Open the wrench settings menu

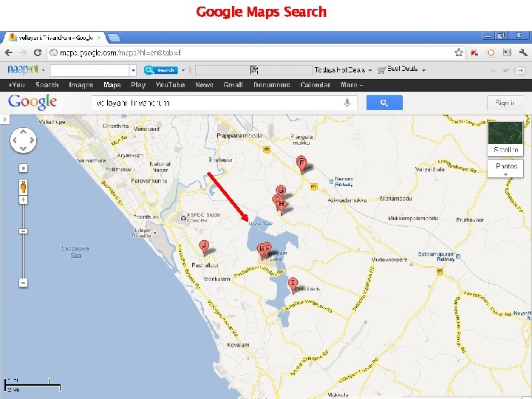pos(523,52)
